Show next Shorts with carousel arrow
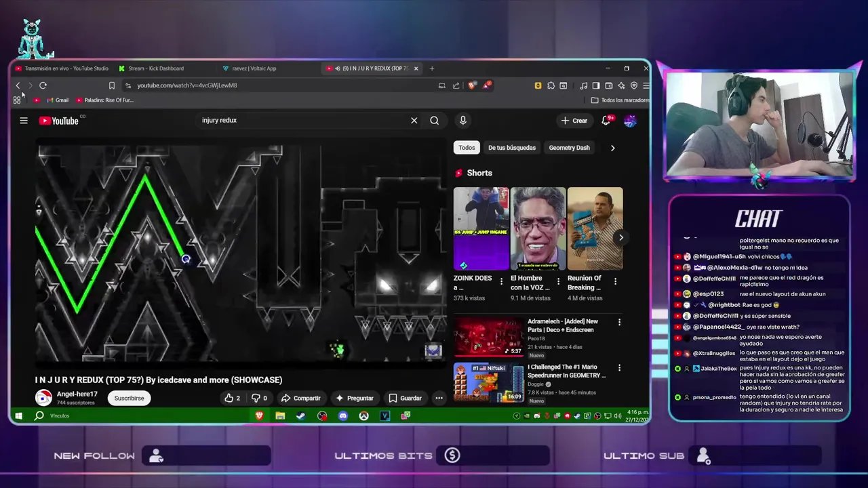The height and width of the screenshot is (488, 868). tap(620, 237)
